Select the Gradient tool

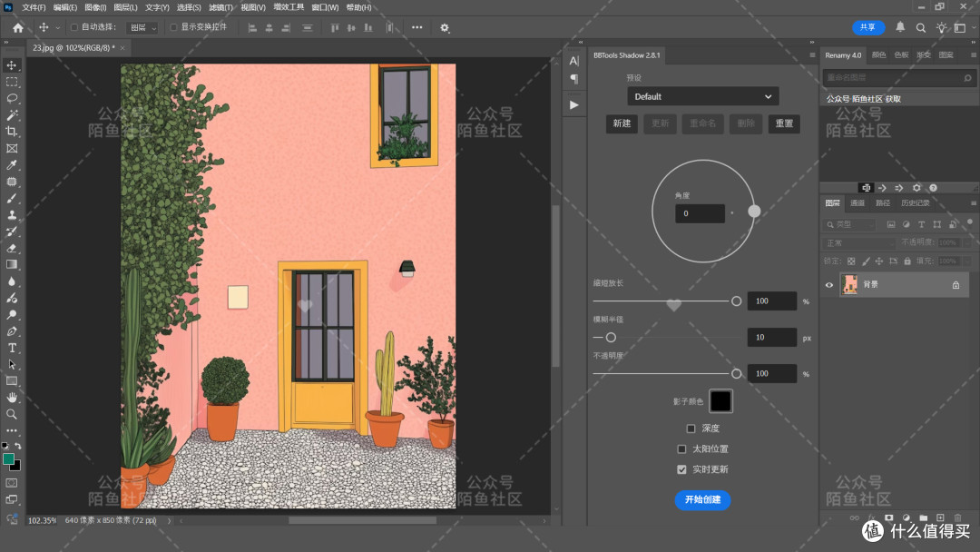12,264
